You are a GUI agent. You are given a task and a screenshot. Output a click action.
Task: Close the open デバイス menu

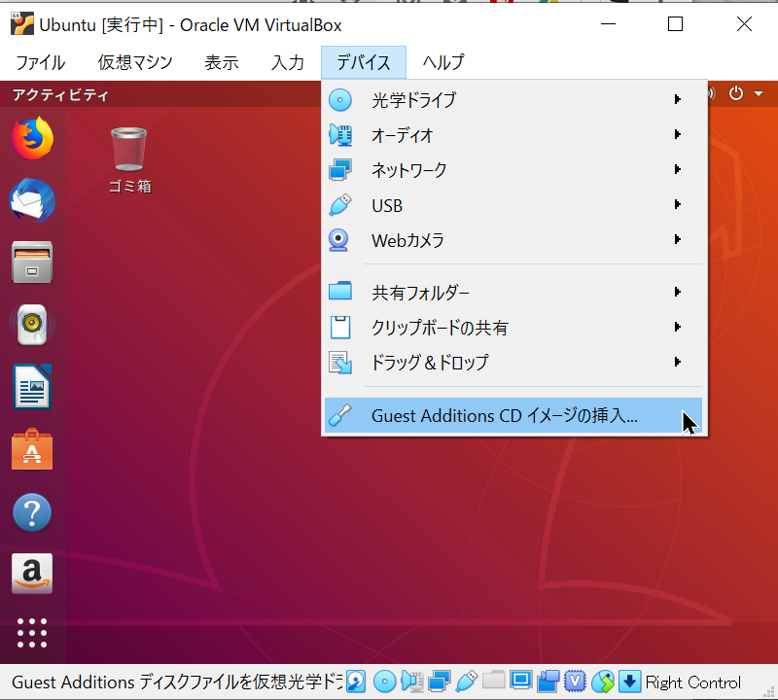point(364,62)
